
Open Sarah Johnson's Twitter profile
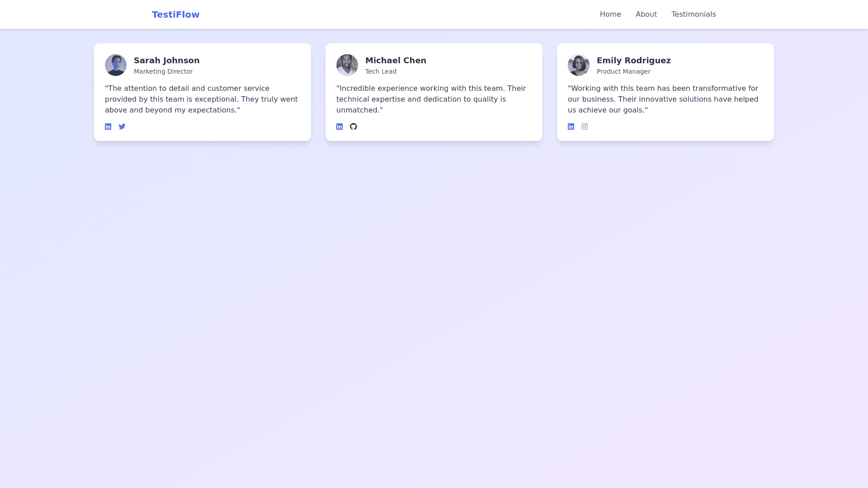coord(122,127)
